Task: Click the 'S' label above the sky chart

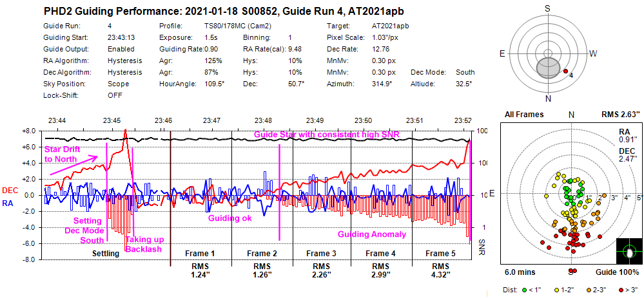Action: 547,8
